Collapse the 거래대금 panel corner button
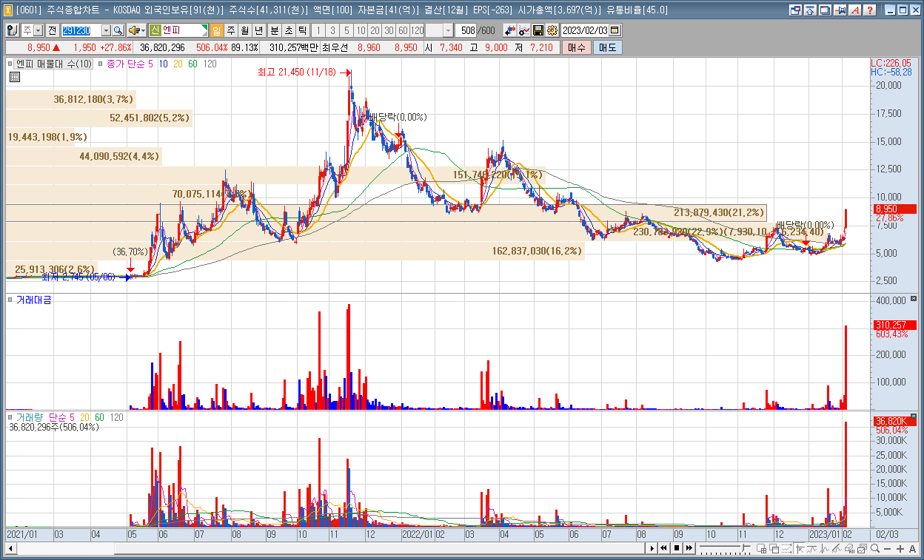Screen dimensions: 924x560 click(913, 298)
